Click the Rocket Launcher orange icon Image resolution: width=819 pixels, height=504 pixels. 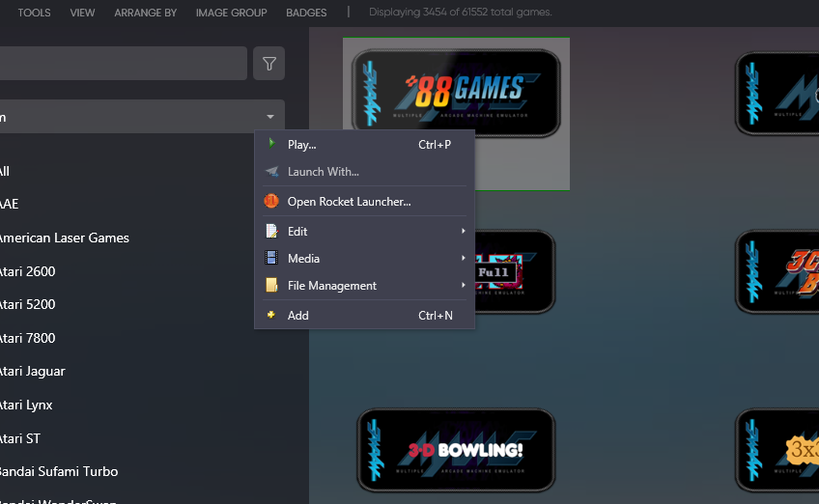coord(271,201)
